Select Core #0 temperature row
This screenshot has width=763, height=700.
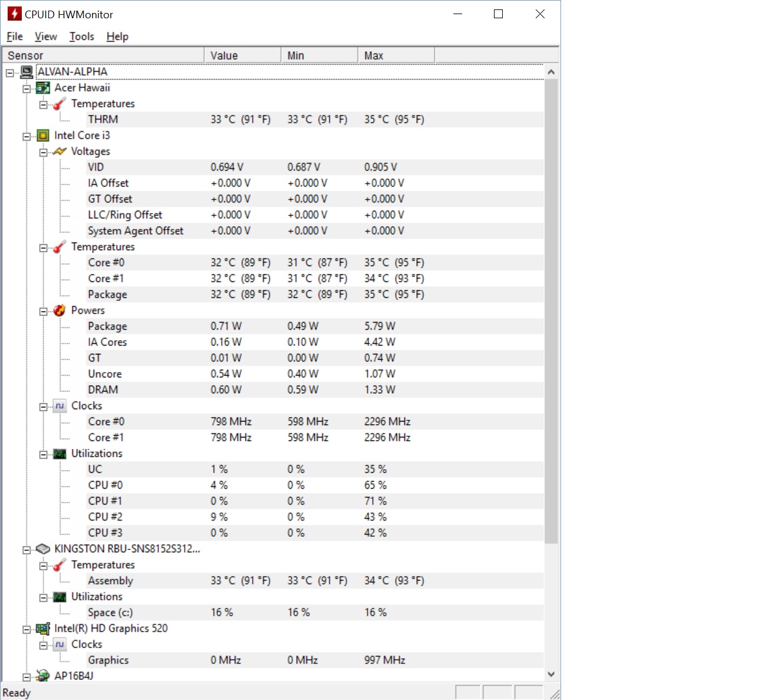tap(315, 263)
